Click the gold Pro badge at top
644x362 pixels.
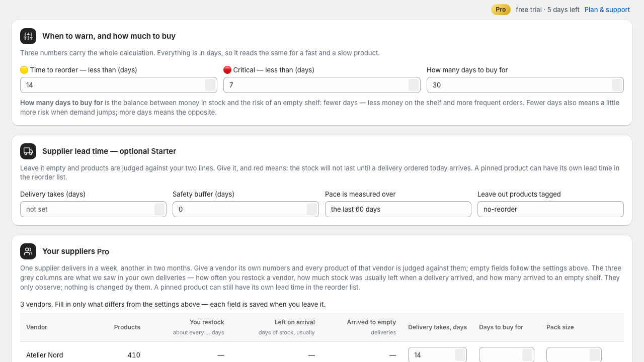(501, 10)
